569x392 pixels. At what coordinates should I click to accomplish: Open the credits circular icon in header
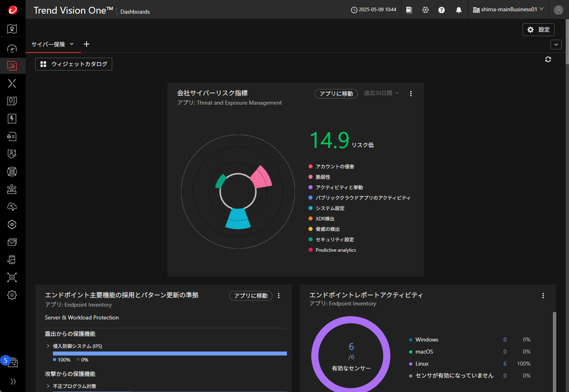point(426,10)
